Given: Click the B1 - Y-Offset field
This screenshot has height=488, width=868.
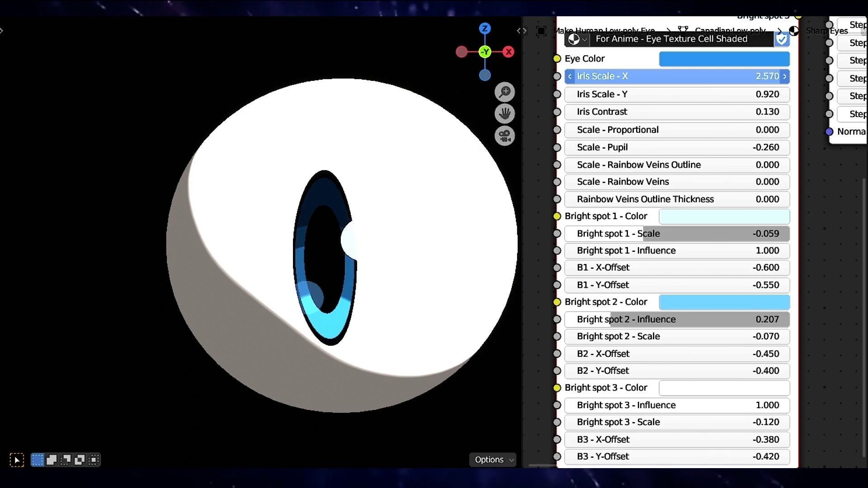Looking at the screenshot, I should pyautogui.click(x=677, y=285).
